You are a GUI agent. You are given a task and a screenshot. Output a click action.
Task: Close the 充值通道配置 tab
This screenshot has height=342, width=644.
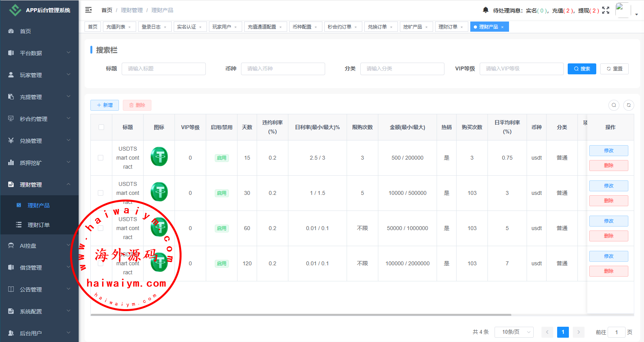[281, 27]
